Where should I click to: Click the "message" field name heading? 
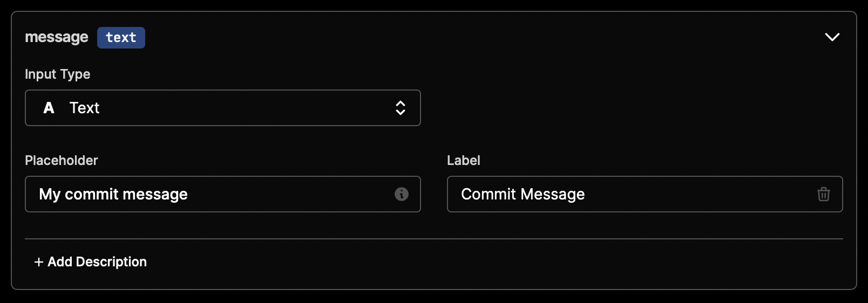click(x=57, y=37)
